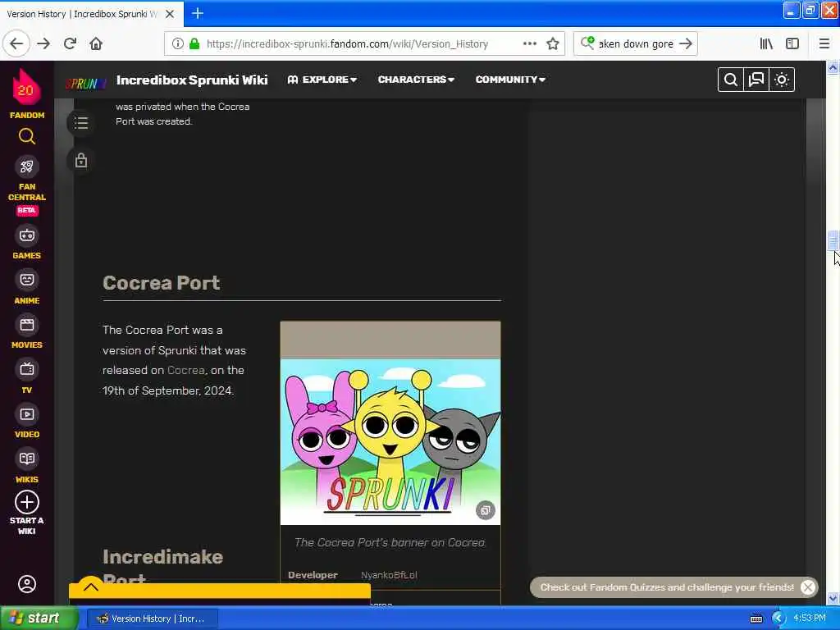The width and height of the screenshot is (840, 630).
Task: Open Movies in Fandom sidebar
Action: coord(27,332)
